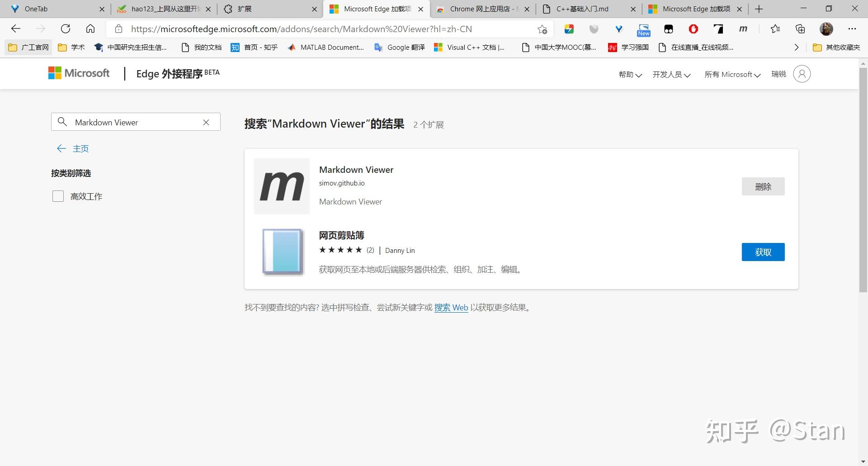Screen dimensions: 868x466
Task: Click the page vertical scrollbar
Action: click(863, 180)
